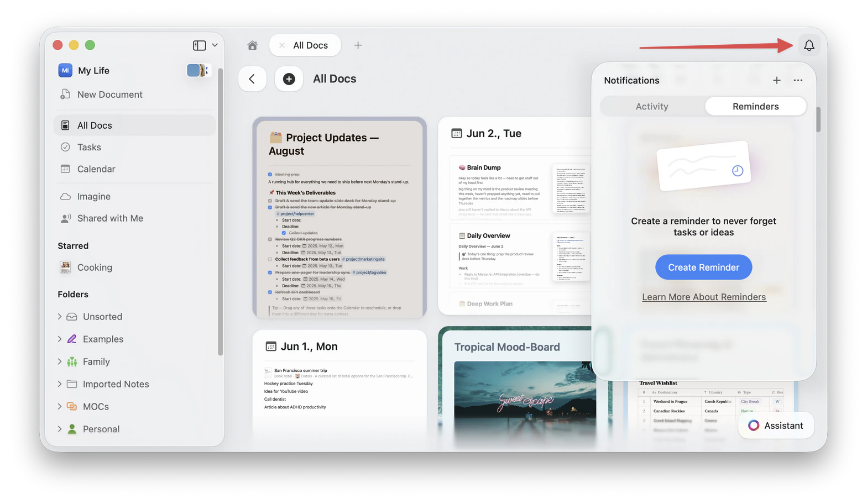Select the All Docs tab
The width and height of the screenshot is (867, 504).
pyautogui.click(x=305, y=45)
